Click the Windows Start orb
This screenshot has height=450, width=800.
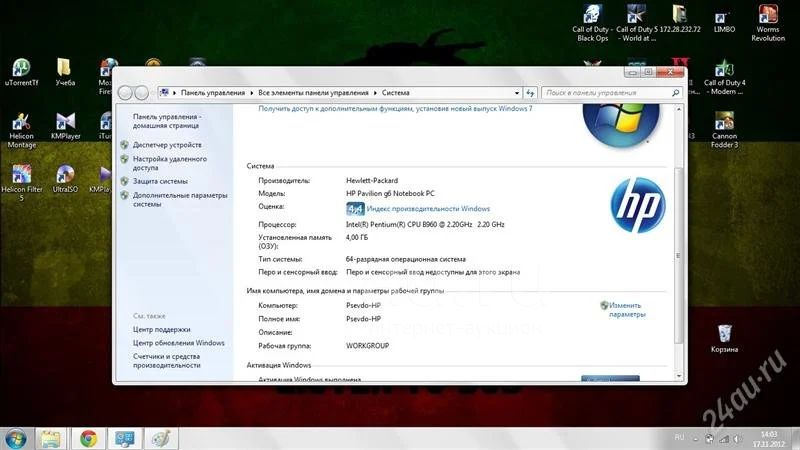tap(16, 438)
